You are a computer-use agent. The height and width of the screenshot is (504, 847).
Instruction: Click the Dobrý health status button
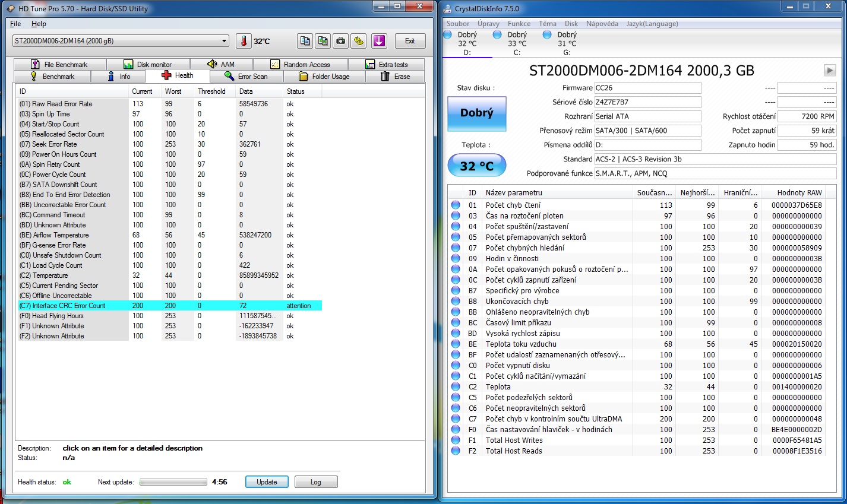tap(476, 113)
